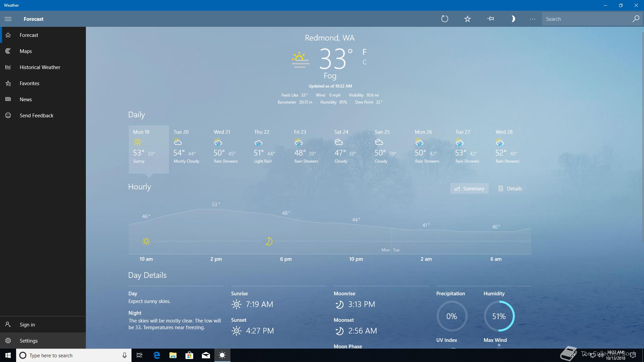Click the sunrise sun icon
The height and width of the screenshot is (362, 644).
point(236,304)
